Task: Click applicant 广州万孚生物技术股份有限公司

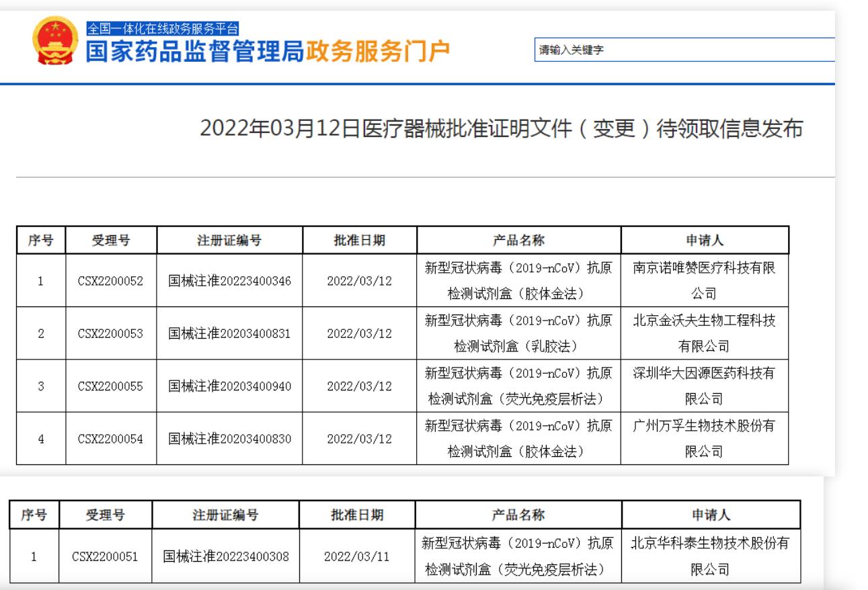Action: pyautogui.click(x=704, y=438)
